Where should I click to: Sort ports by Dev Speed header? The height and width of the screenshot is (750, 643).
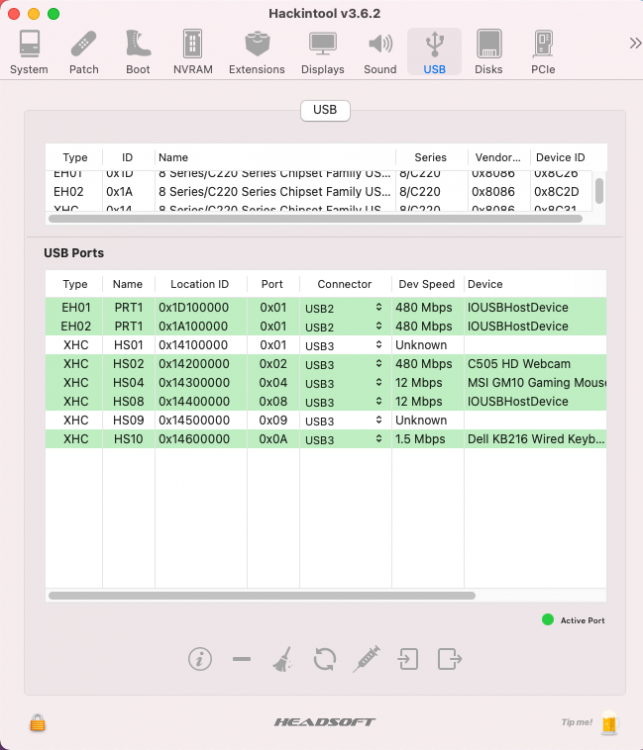(x=427, y=284)
